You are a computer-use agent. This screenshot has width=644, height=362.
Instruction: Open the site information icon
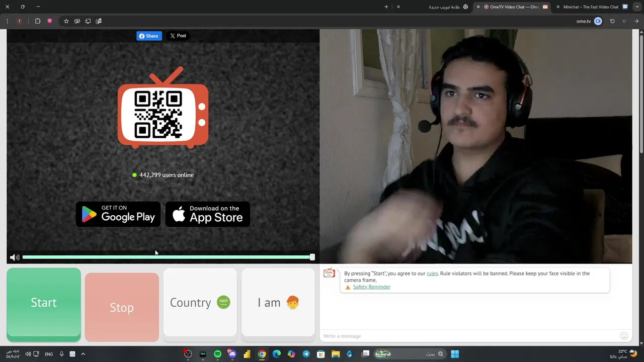point(598,21)
